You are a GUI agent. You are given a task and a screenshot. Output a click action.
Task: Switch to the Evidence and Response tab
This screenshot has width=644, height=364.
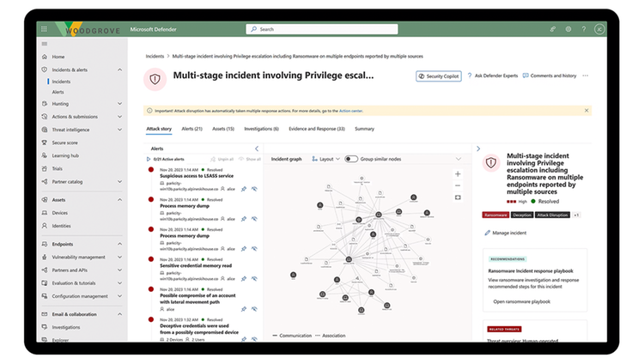[x=317, y=129]
